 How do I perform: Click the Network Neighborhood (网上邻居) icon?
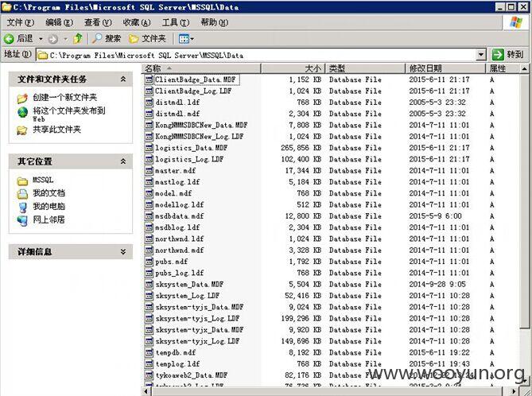22,220
